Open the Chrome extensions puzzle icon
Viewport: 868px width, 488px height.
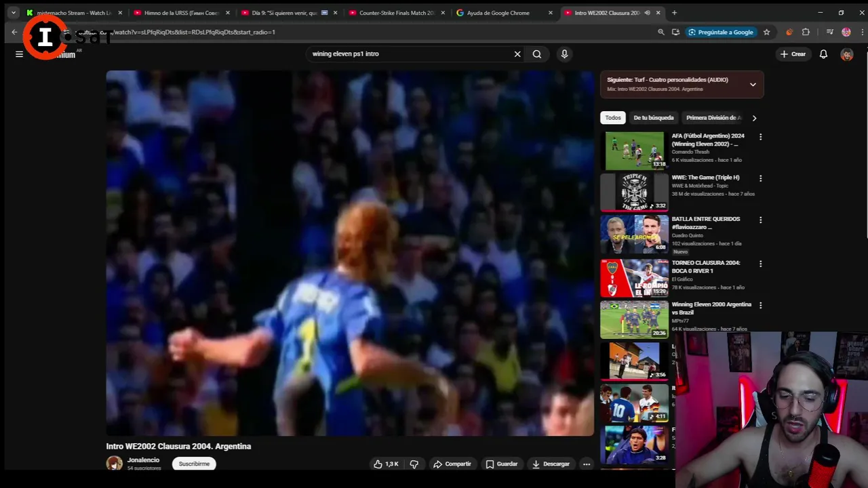806,32
